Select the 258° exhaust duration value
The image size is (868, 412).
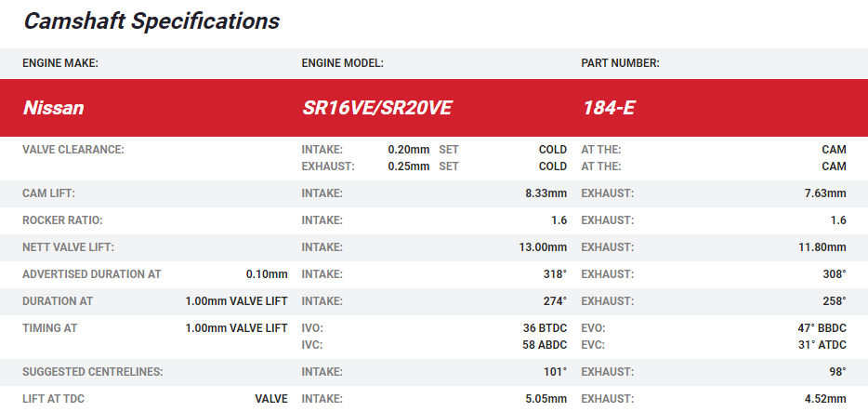tap(835, 301)
